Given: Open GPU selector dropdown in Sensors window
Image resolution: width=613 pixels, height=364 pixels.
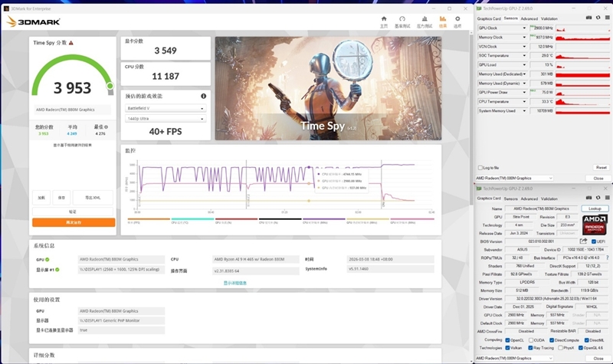Looking at the screenshot, I should pos(514,179).
